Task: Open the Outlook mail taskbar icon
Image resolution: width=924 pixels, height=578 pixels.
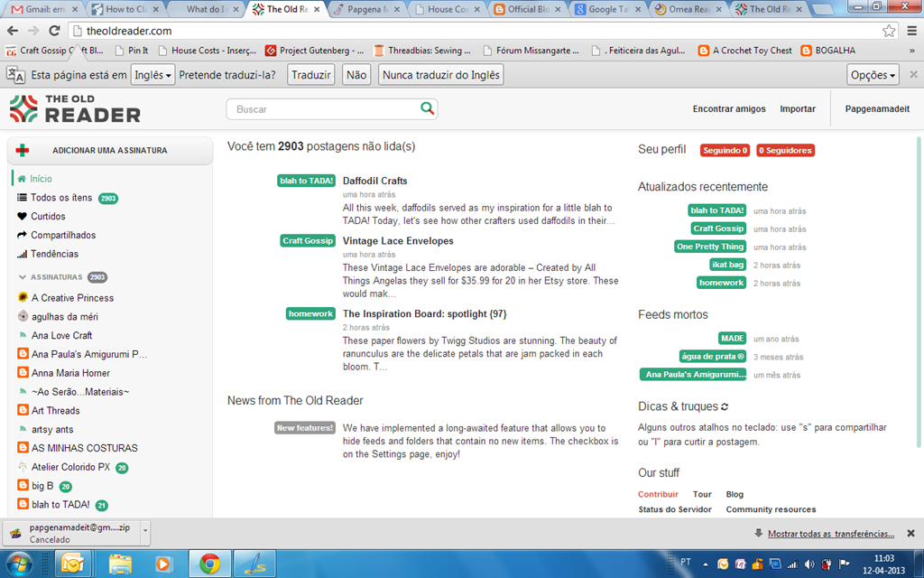Action: [x=73, y=564]
